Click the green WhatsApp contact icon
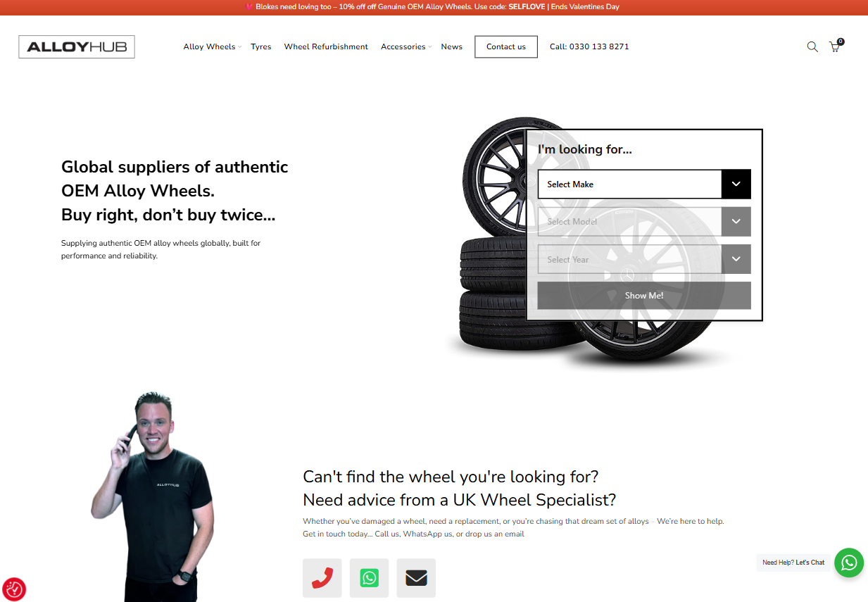 click(x=369, y=578)
